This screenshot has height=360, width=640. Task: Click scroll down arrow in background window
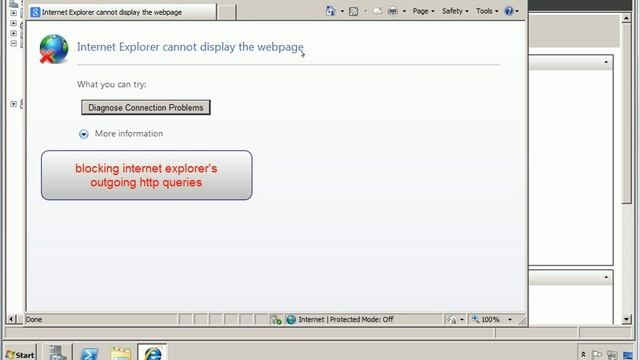tap(626, 319)
